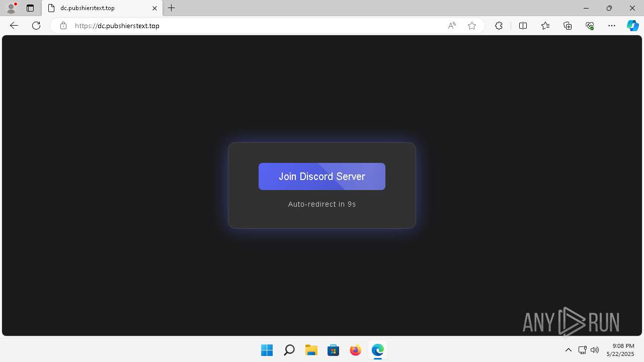Open File Explorer from the taskbar
This screenshot has width=644, height=362.
[x=311, y=350]
